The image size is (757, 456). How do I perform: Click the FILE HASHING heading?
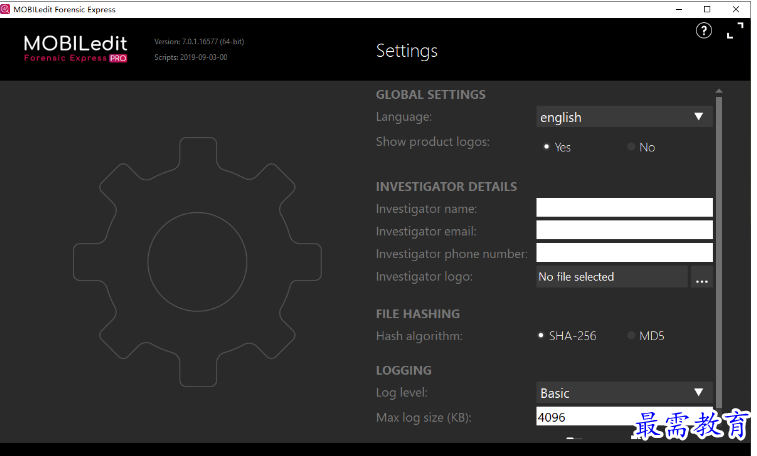418,314
